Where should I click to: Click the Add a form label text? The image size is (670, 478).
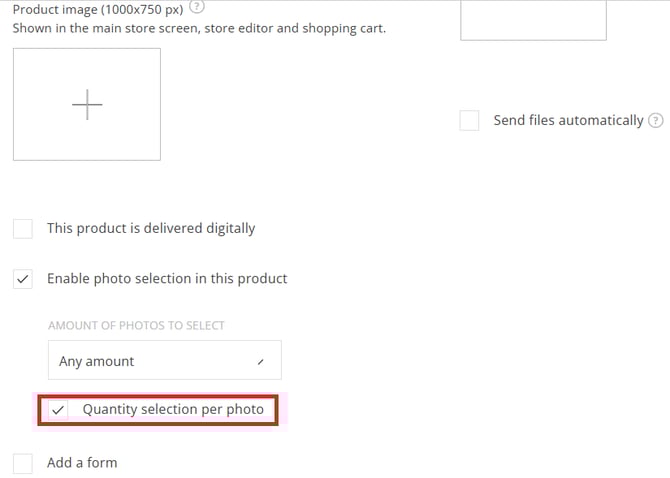pos(82,463)
